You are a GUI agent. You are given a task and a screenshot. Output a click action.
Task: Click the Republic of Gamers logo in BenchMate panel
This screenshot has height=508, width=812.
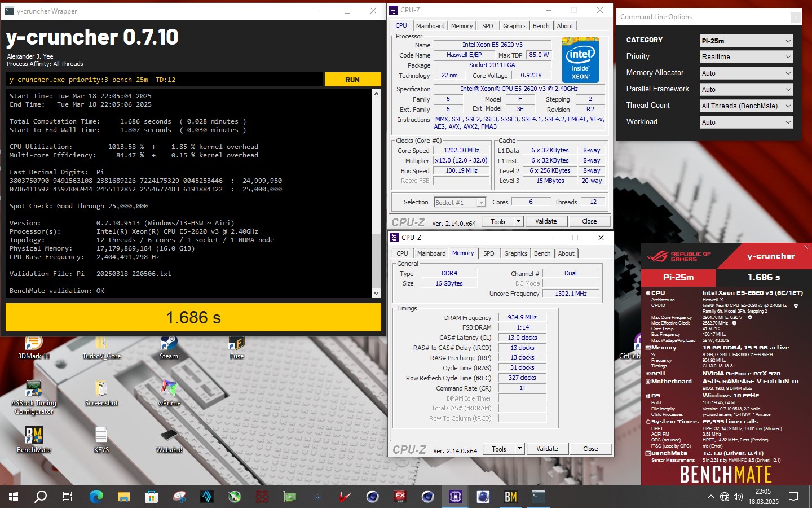(679, 256)
